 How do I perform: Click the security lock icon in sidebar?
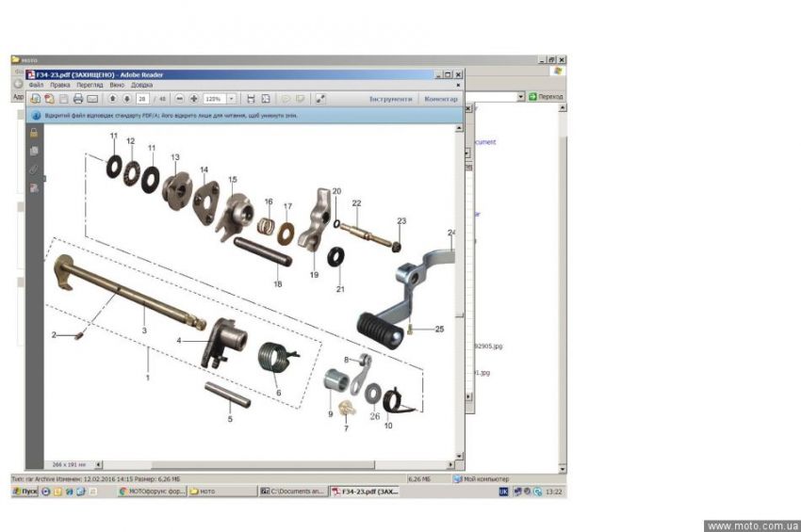(x=34, y=133)
